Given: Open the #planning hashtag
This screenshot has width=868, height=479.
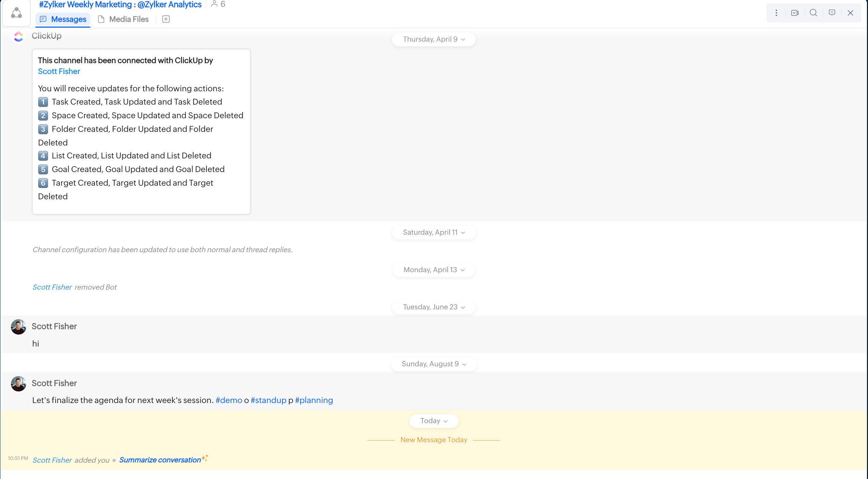Looking at the screenshot, I should point(314,400).
